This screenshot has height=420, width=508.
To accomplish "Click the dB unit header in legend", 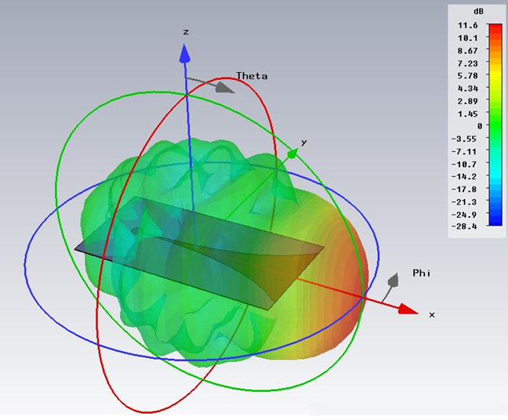I will pos(477,13).
